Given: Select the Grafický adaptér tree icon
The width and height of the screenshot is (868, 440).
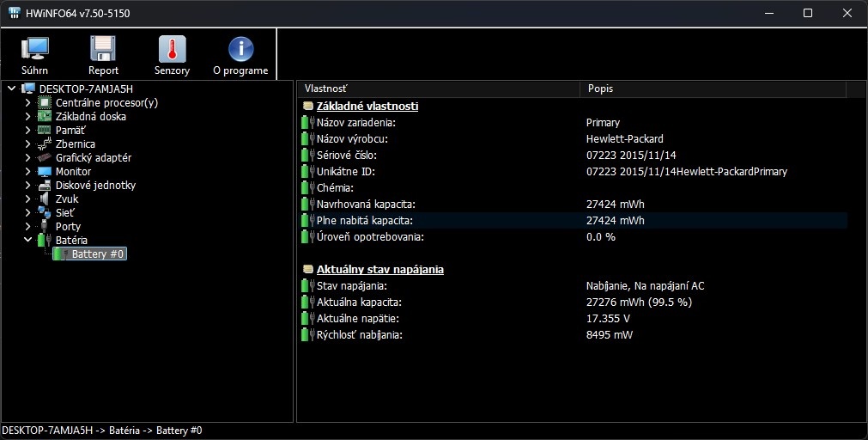Looking at the screenshot, I should pyautogui.click(x=45, y=158).
